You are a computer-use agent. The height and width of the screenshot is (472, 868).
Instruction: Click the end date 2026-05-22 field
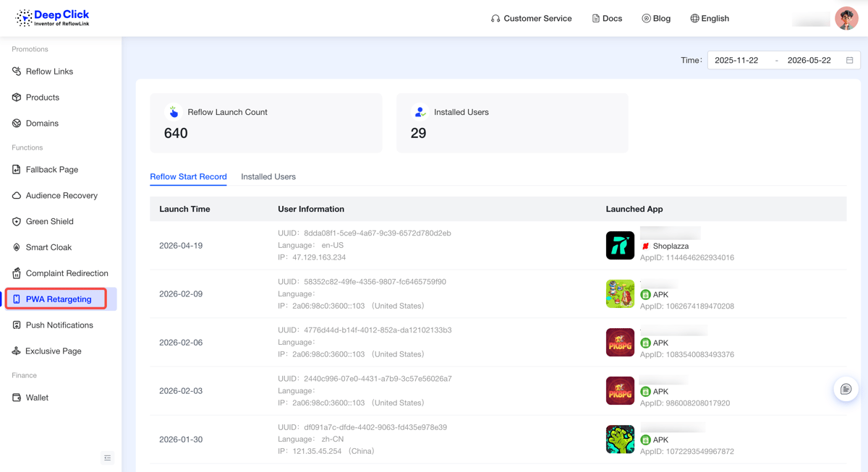click(809, 61)
